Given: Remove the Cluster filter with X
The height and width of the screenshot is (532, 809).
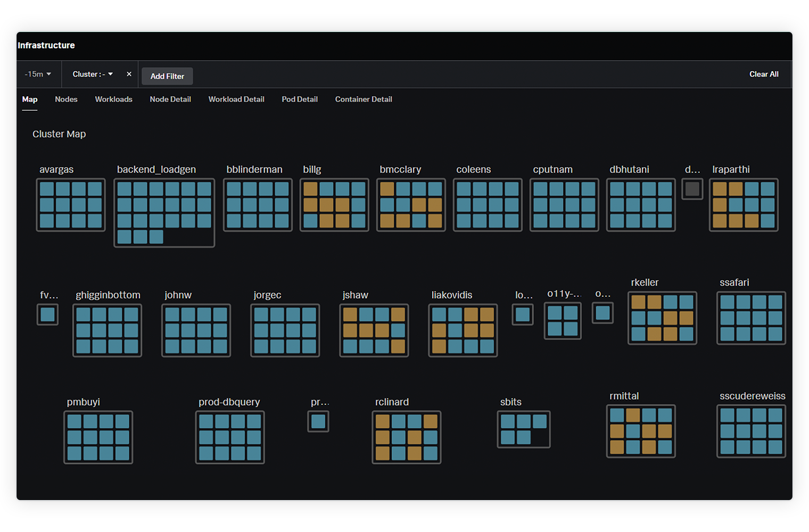Looking at the screenshot, I should [129, 74].
